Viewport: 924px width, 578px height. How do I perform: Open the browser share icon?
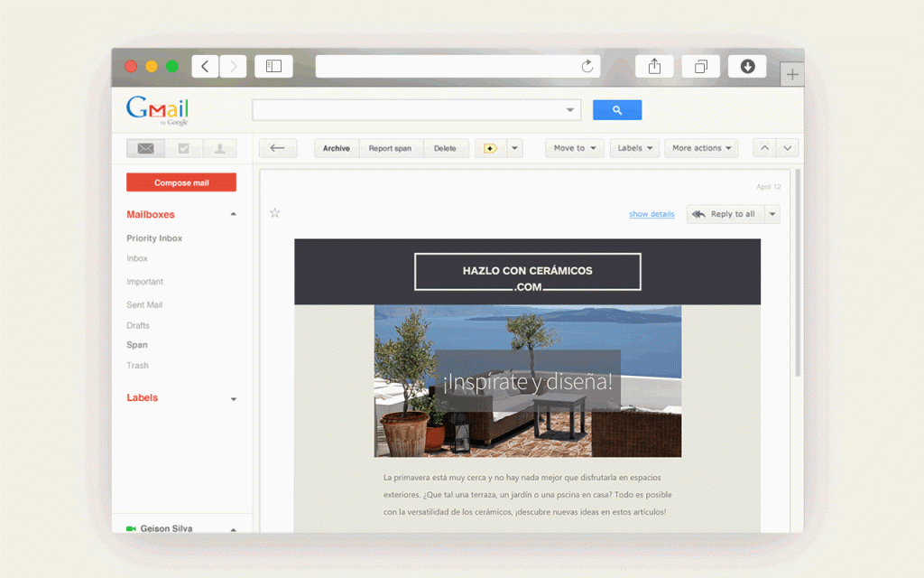(654, 67)
